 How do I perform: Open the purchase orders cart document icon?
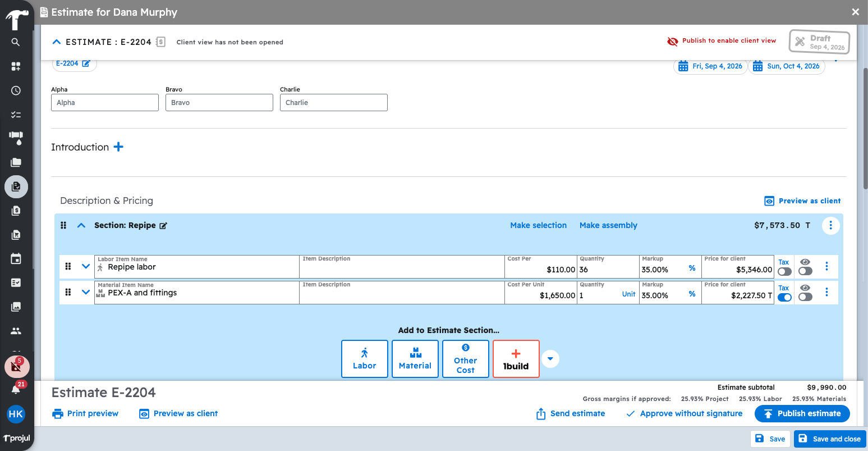[x=16, y=235]
